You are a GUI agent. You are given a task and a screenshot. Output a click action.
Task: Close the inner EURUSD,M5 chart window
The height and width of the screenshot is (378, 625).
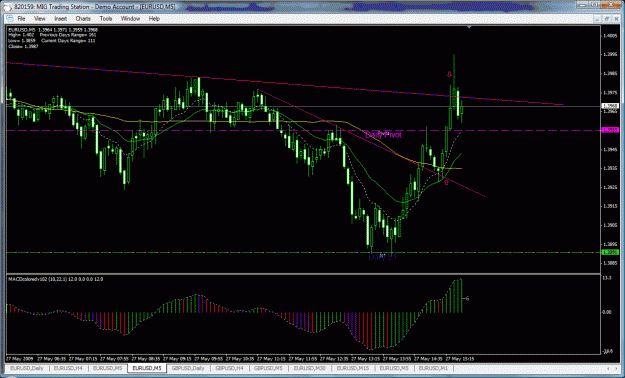(x=615, y=19)
